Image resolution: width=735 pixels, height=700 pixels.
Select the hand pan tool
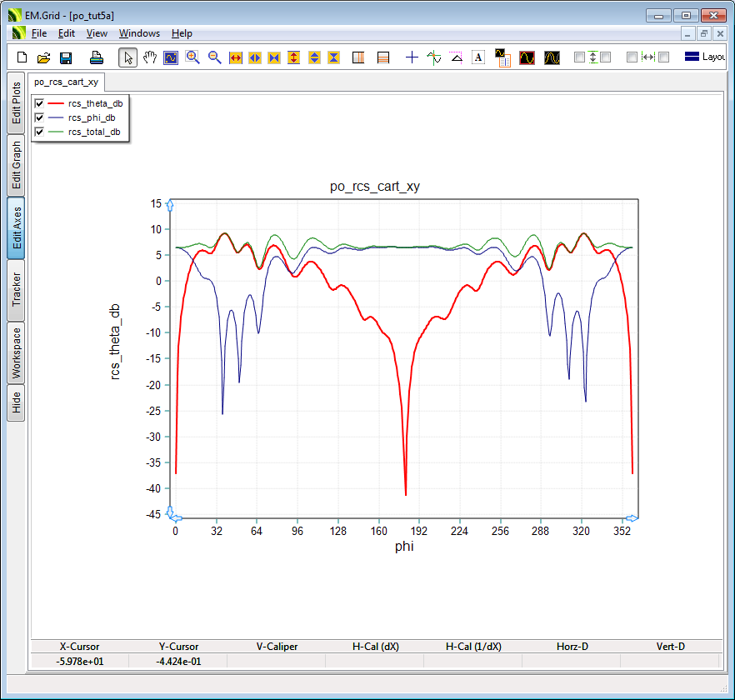point(149,57)
